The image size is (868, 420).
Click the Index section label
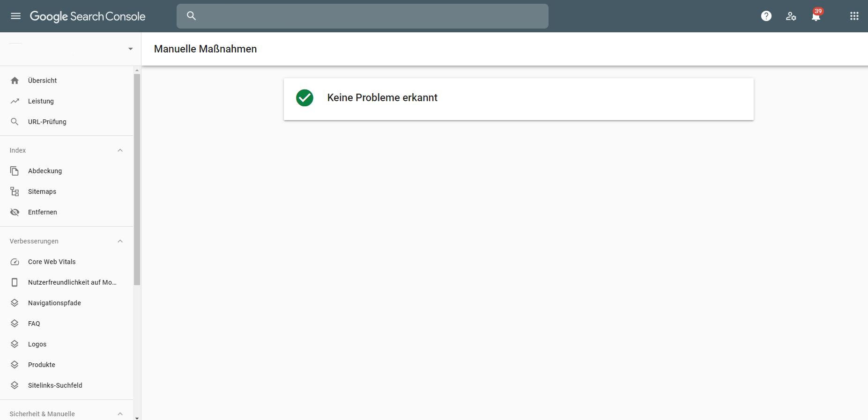[18, 150]
